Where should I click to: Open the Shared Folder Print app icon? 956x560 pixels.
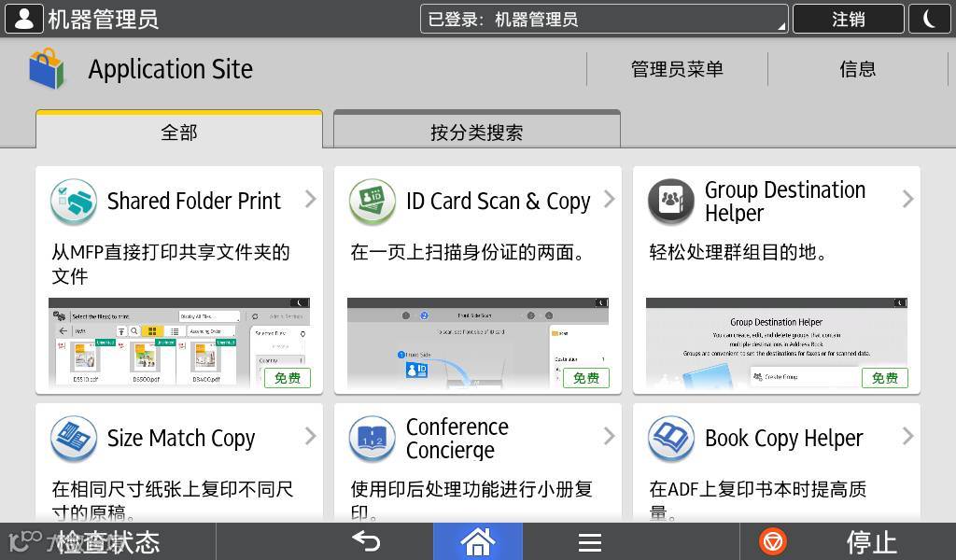click(x=73, y=202)
